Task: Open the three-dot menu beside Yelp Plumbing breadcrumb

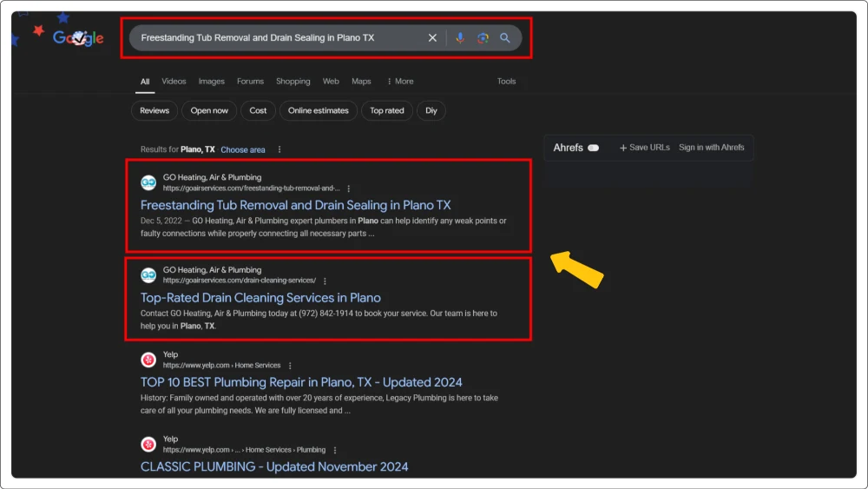Action: coord(335,450)
